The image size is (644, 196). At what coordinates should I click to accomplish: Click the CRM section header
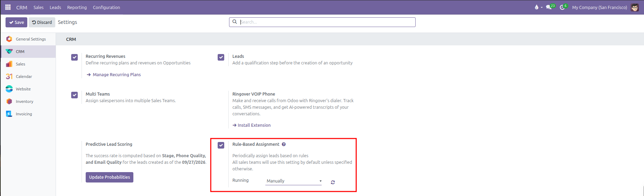tap(71, 39)
